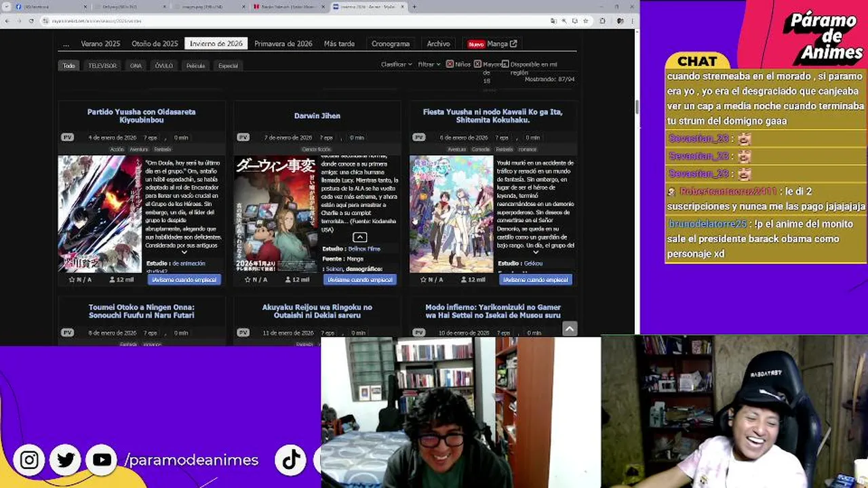Image resolution: width=868 pixels, height=488 pixels.
Task: Click the Acción genre tag
Action: [117, 149]
